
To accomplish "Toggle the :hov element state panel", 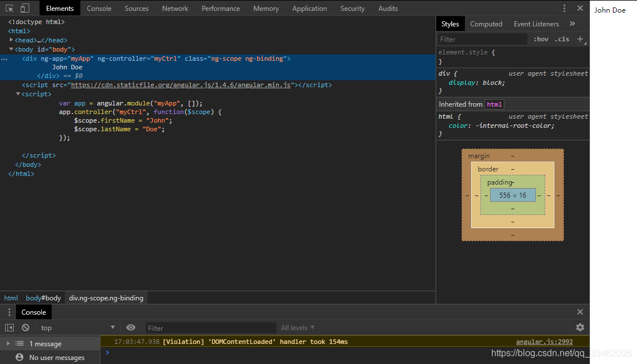I will (541, 39).
